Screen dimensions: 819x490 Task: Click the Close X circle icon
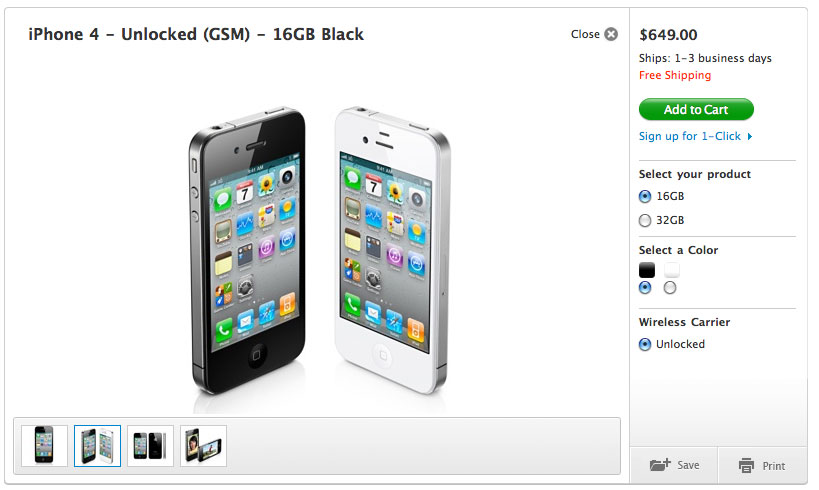(x=611, y=34)
